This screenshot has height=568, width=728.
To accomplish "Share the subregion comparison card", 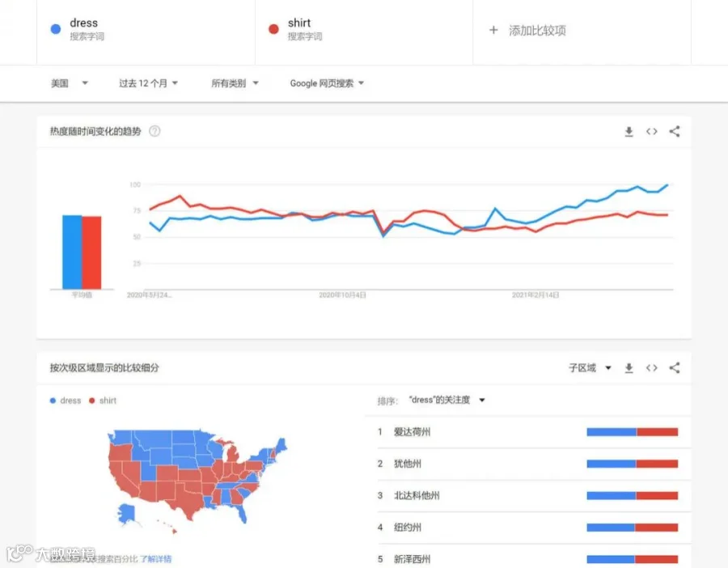I will [x=674, y=368].
